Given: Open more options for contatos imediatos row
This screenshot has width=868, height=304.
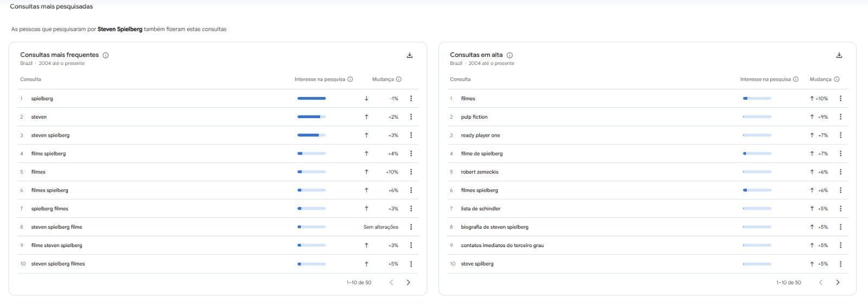Looking at the screenshot, I should tap(840, 245).
